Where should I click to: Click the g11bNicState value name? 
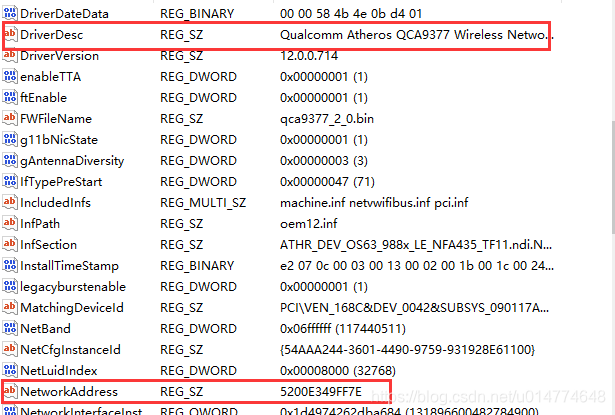pos(56,140)
